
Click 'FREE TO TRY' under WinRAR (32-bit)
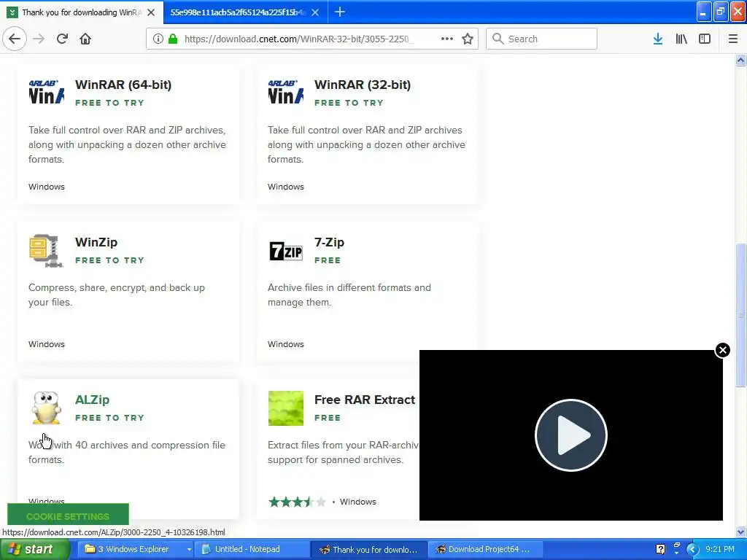[349, 103]
